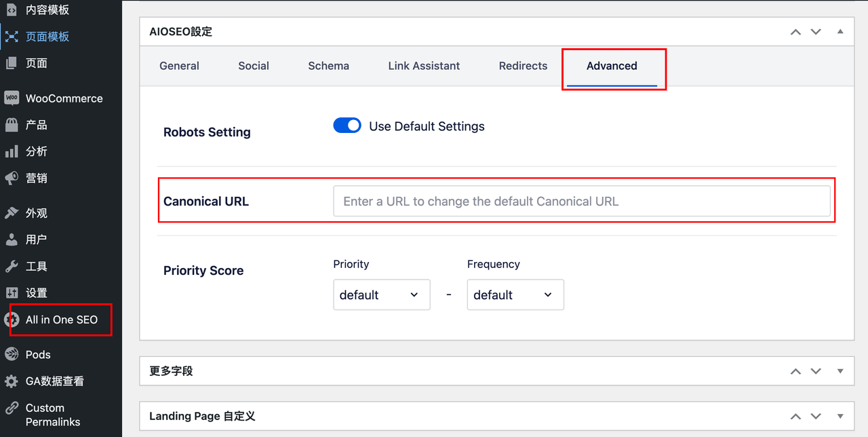This screenshot has height=437, width=868.
Task: Click the GA数据查看 gear icon
Action: [x=12, y=381]
